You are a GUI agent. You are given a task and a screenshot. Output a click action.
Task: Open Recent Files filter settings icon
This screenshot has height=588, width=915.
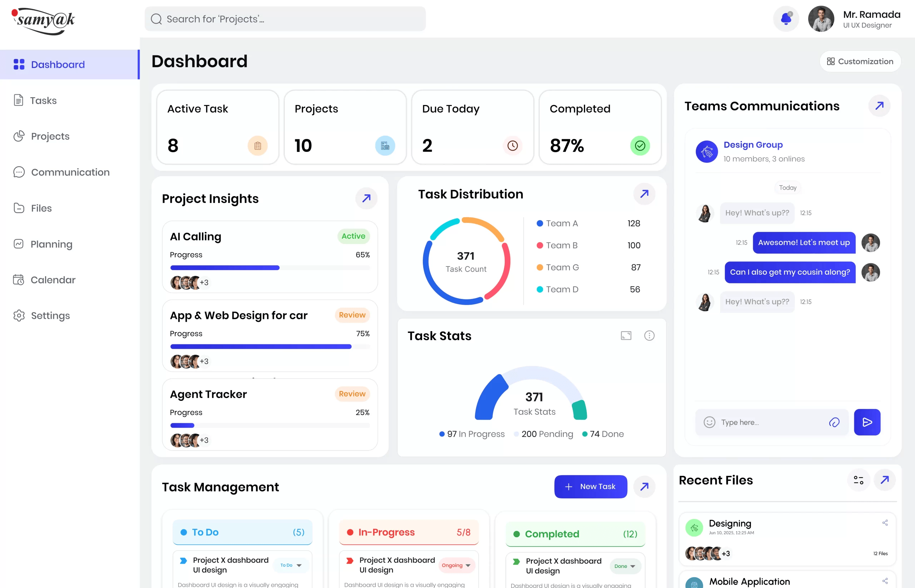(x=859, y=480)
